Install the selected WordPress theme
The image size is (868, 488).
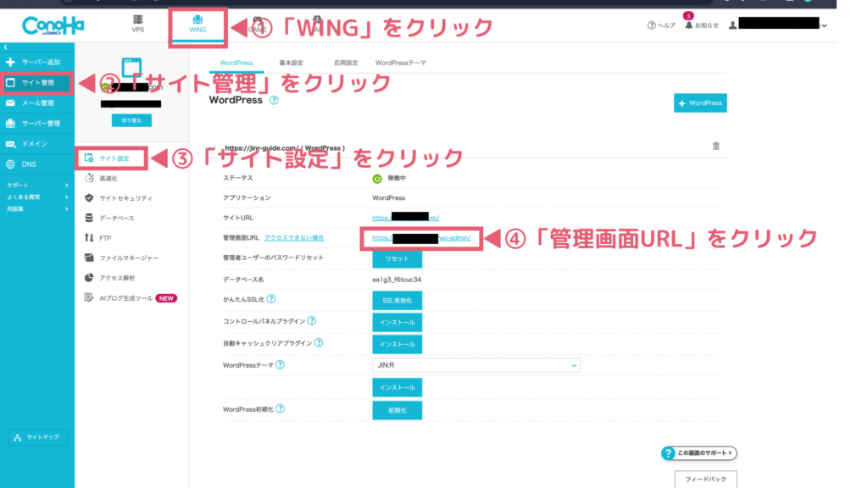(397, 387)
